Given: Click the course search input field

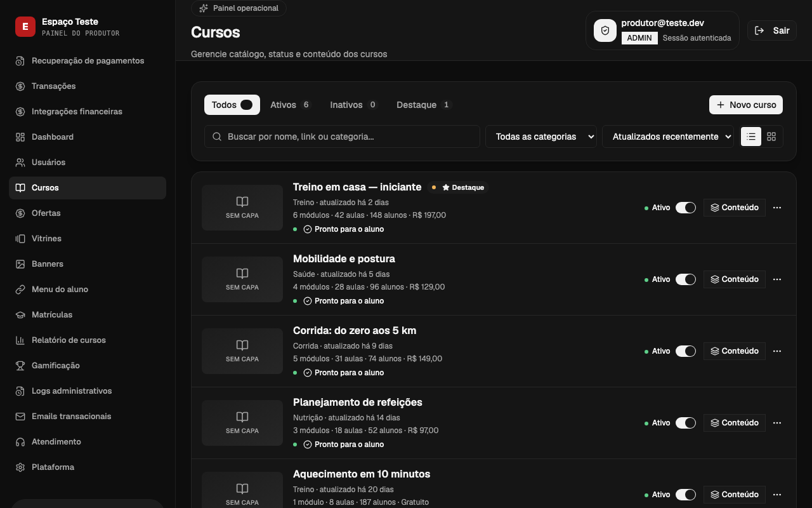Looking at the screenshot, I should [342, 137].
